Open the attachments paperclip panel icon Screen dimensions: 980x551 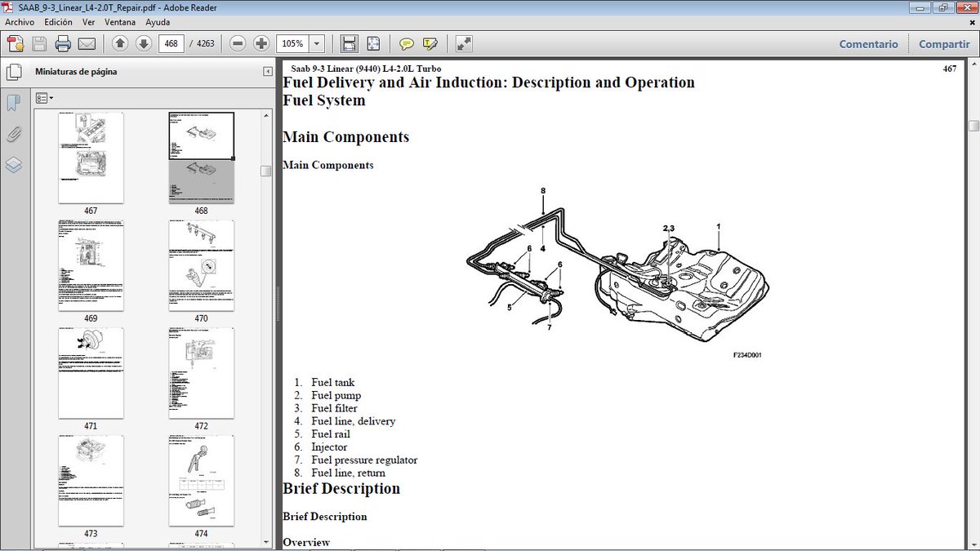coord(14,134)
